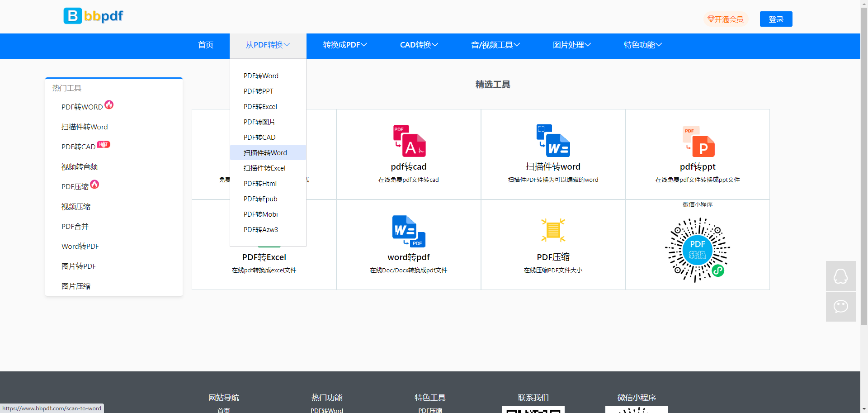Open PDF转CAD in hot tools sidebar
The image size is (868, 413).
coord(78,147)
